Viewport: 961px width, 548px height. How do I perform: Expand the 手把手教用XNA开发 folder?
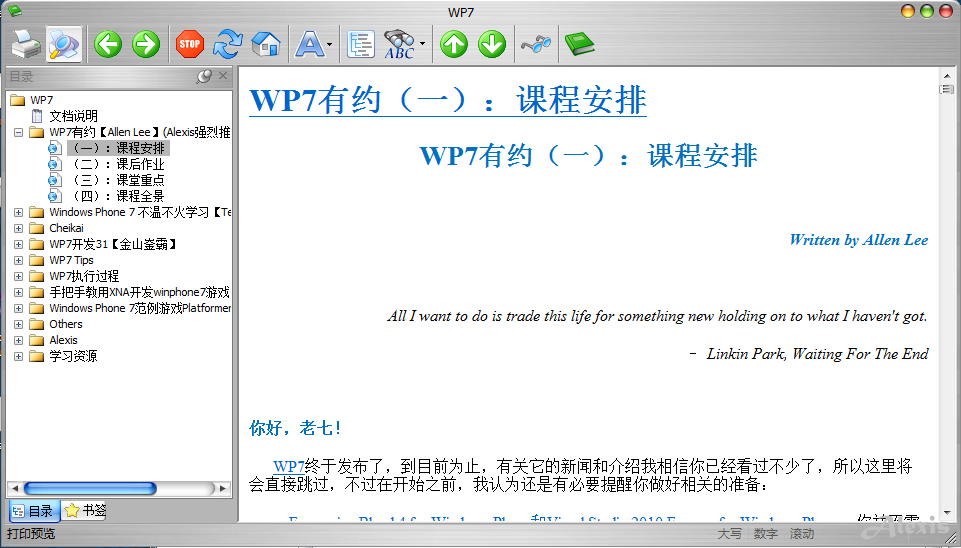pos(18,292)
